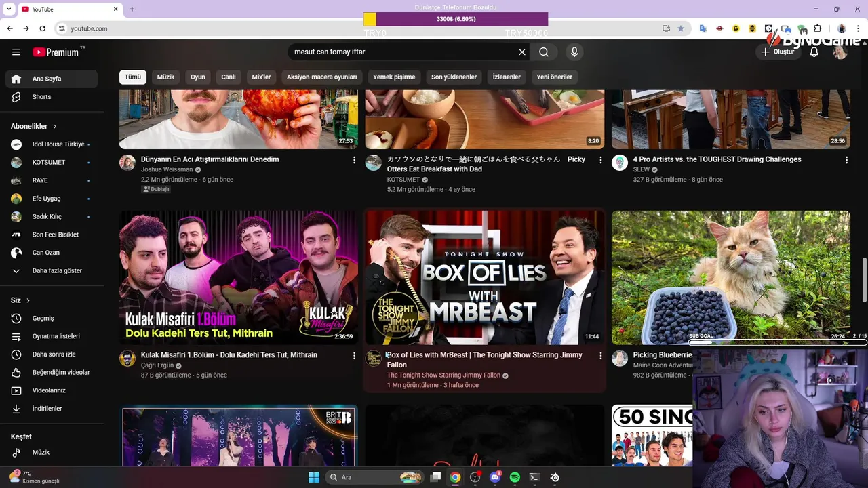868x488 pixels.
Task: Open options for Dünyanın En Acı Atıştırmalıklarını video
Action: point(354,160)
